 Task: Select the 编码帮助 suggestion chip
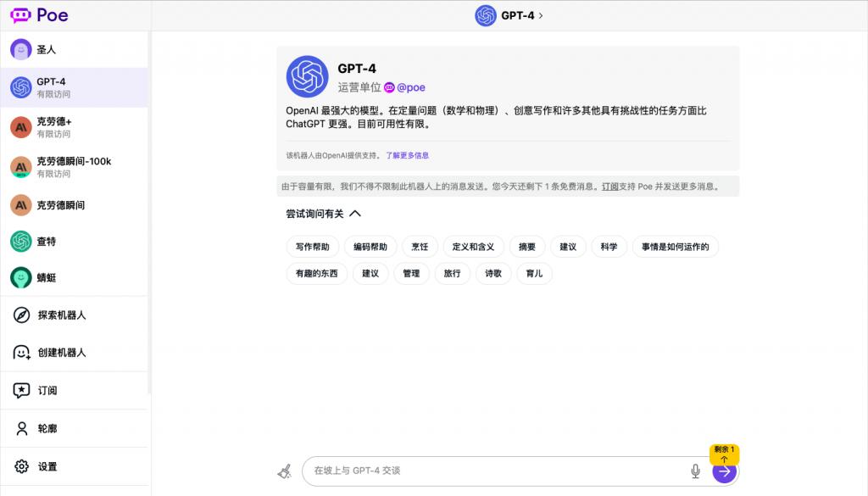tap(370, 247)
